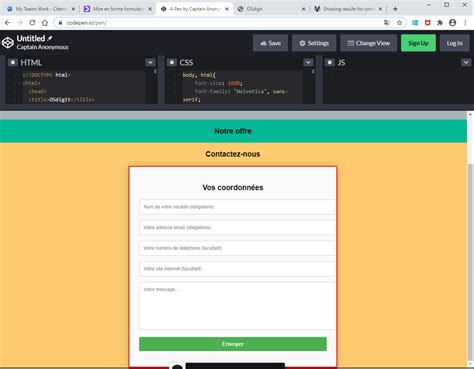Click the Votre message textarea
Viewport: 474px width, 369px height.
pyautogui.click(x=237, y=306)
